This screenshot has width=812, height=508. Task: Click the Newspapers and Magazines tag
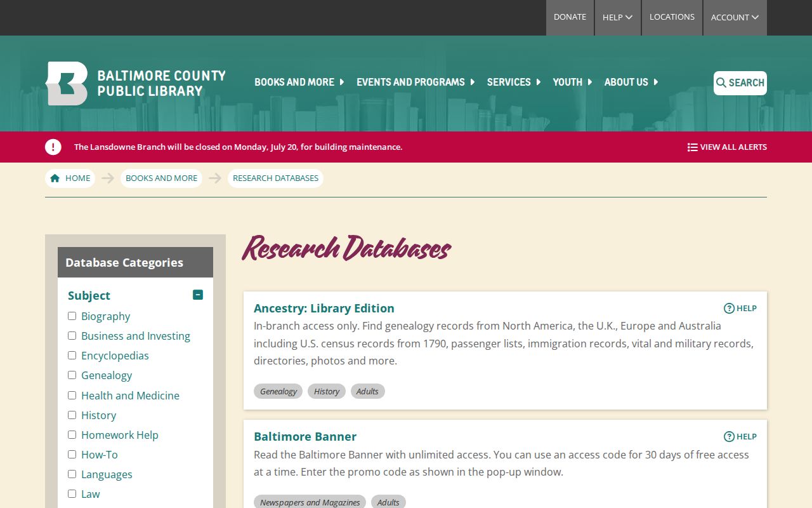coord(310,502)
